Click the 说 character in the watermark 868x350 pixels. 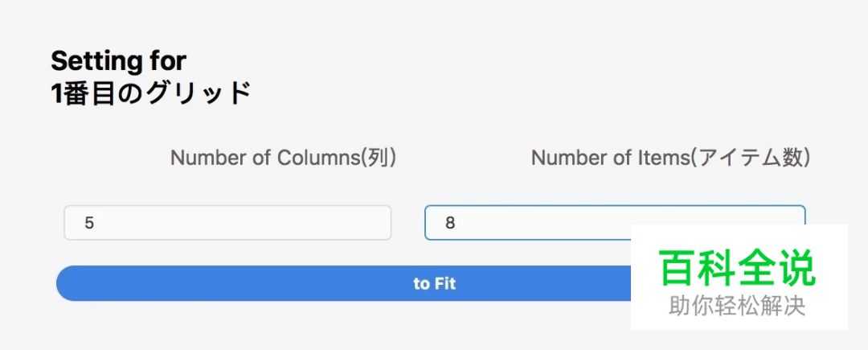coord(796,269)
